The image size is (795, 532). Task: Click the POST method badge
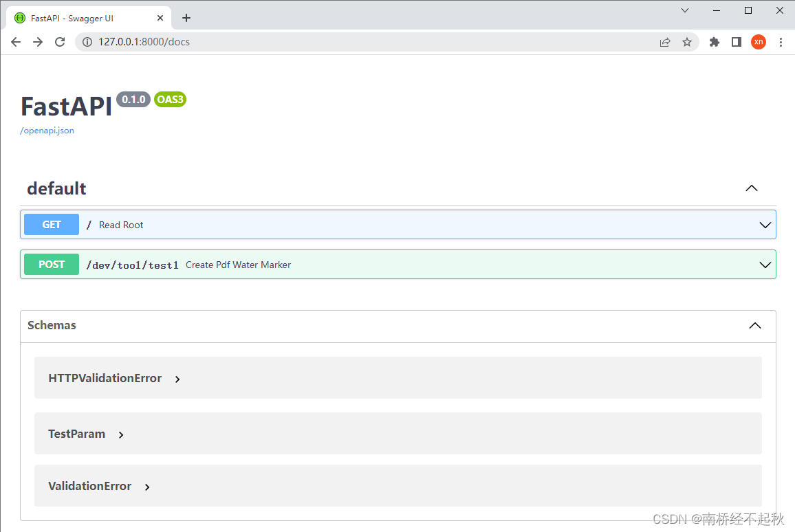(52, 265)
